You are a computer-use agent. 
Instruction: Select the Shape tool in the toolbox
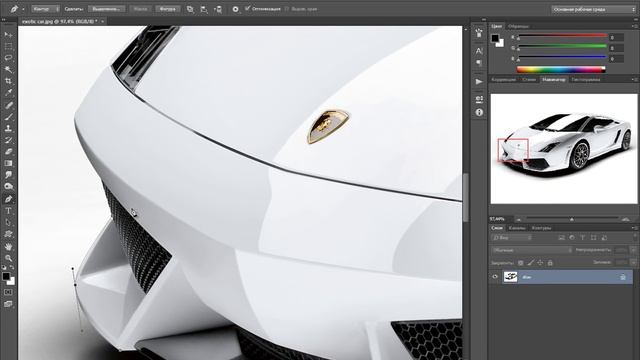coord(8,234)
